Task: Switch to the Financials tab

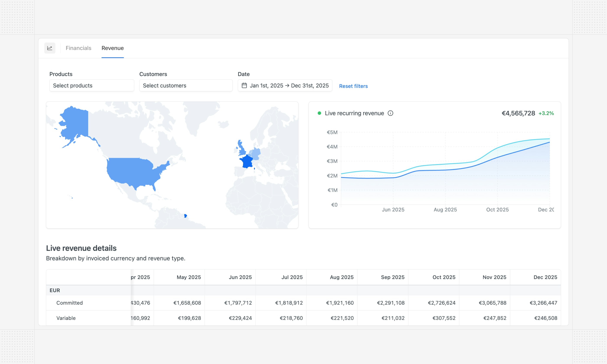Action: click(78, 48)
